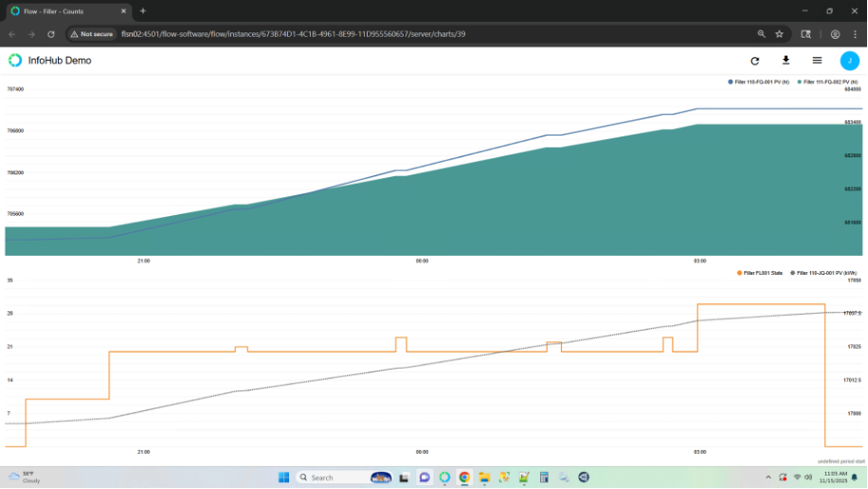Open the user profile avatar
868x489 pixels.
coord(849,61)
